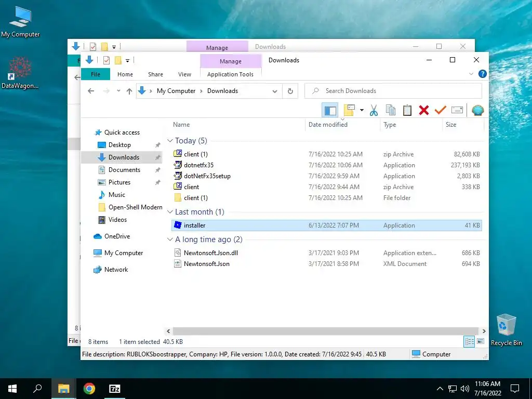Select the dotnetfx35 application file

tap(326, 165)
